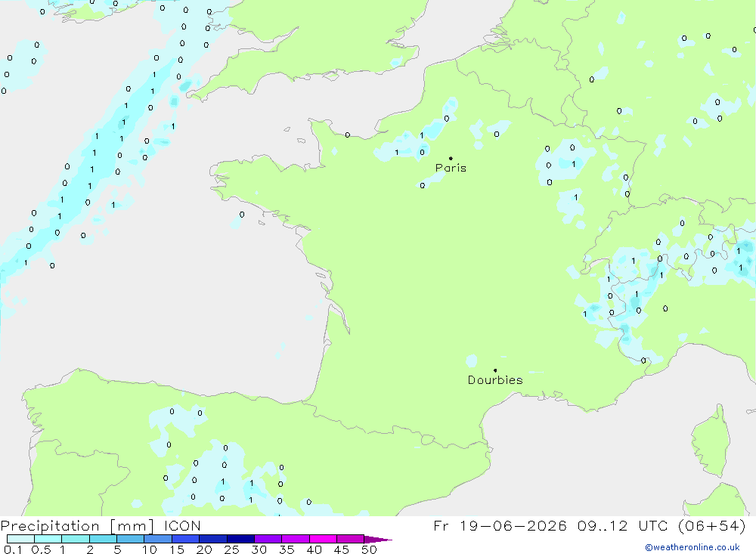
Task: Click the 'Precipitation [mm] ICON' title
Action: point(101,525)
